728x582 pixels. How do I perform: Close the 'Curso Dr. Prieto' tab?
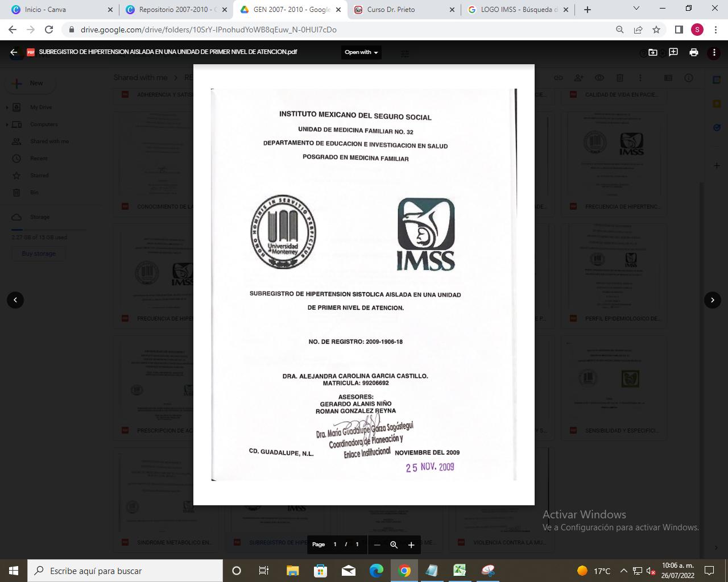452,10
